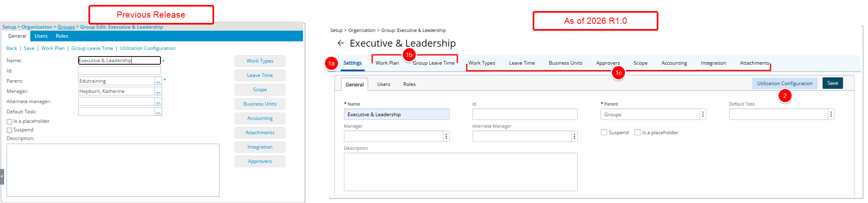The height and width of the screenshot is (203, 868).
Task: Click the Groups breadcrumb link
Action: tap(66, 27)
